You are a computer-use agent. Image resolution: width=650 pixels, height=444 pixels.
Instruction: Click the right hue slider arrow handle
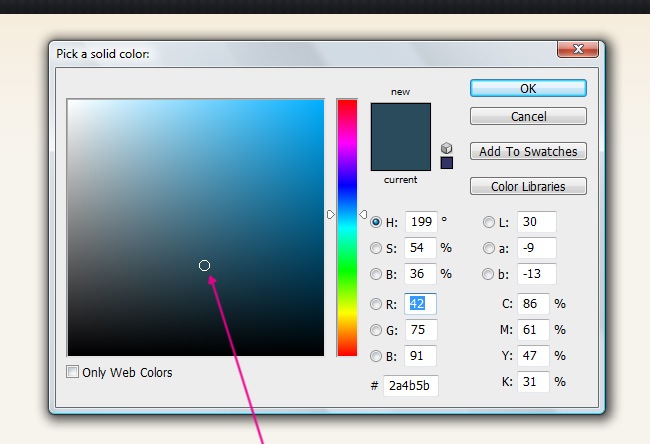(363, 214)
